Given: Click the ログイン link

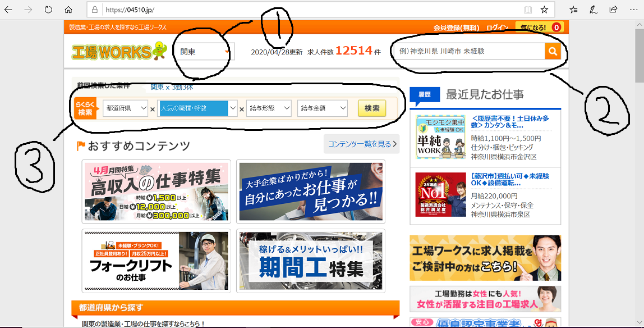Looking at the screenshot, I should 497,28.
